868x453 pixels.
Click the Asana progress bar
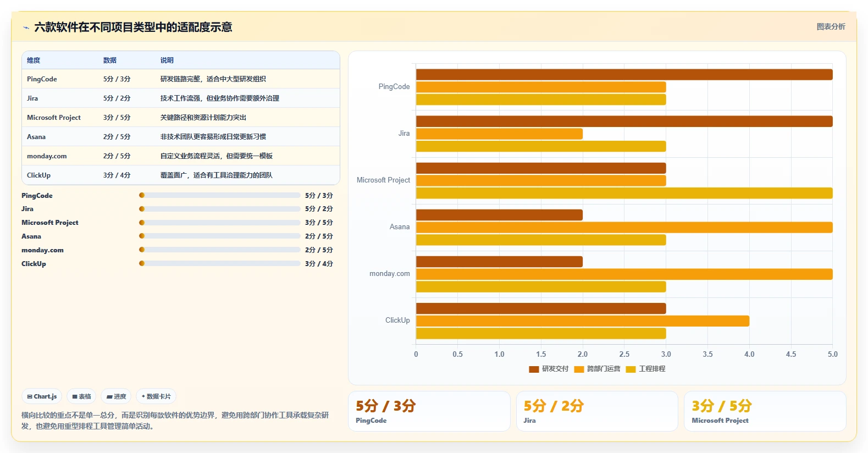tap(220, 236)
